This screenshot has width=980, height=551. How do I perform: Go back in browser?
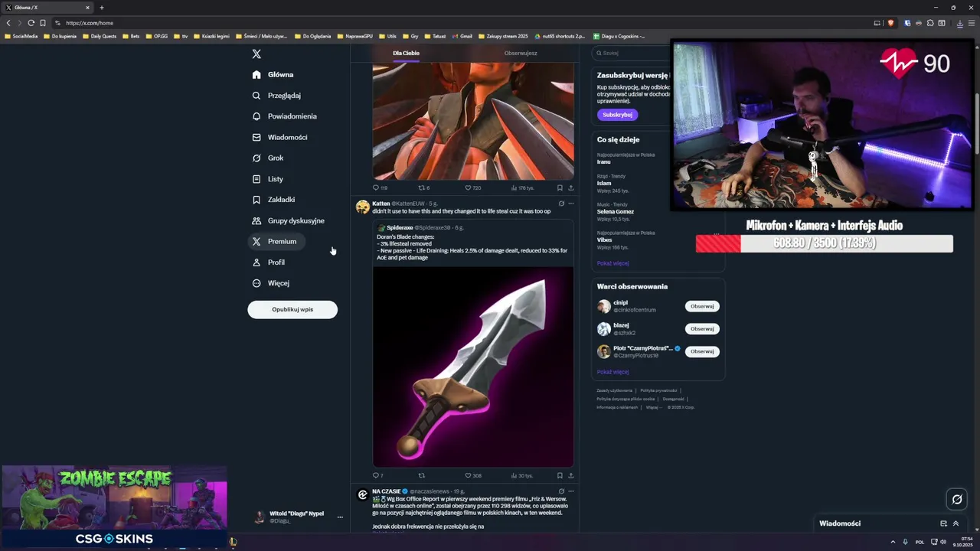[8, 23]
